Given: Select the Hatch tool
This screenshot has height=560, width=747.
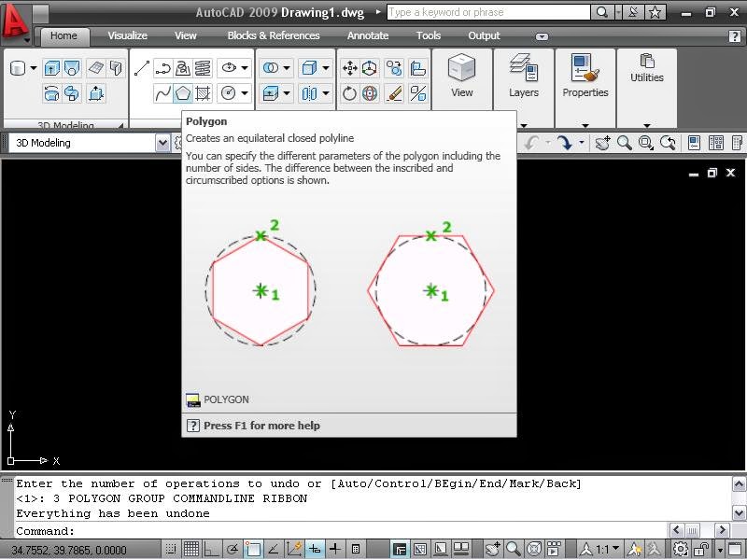Looking at the screenshot, I should (203, 93).
